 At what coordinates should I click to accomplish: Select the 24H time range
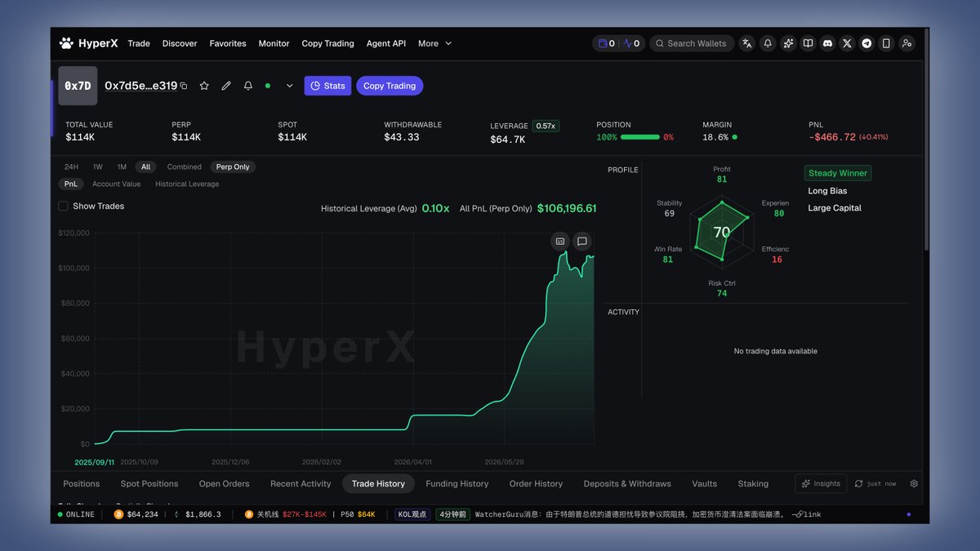pos(71,167)
